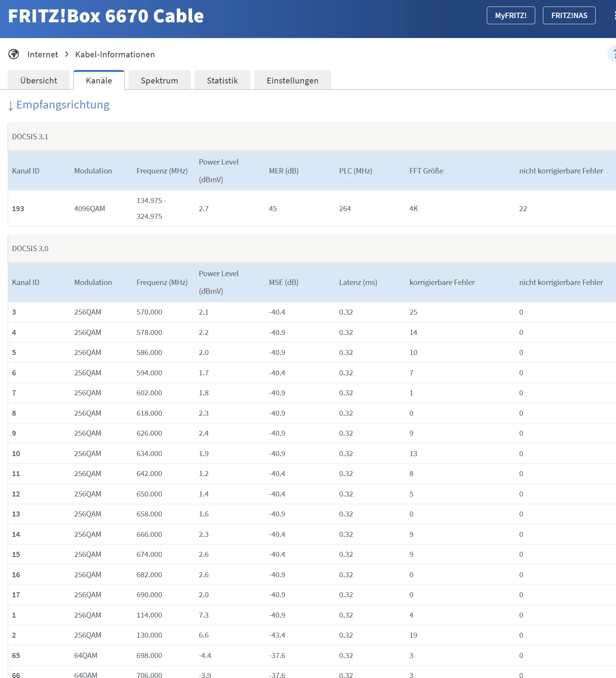Image resolution: width=616 pixels, height=678 pixels.
Task: Go to the Statistik tab
Action: pos(222,80)
